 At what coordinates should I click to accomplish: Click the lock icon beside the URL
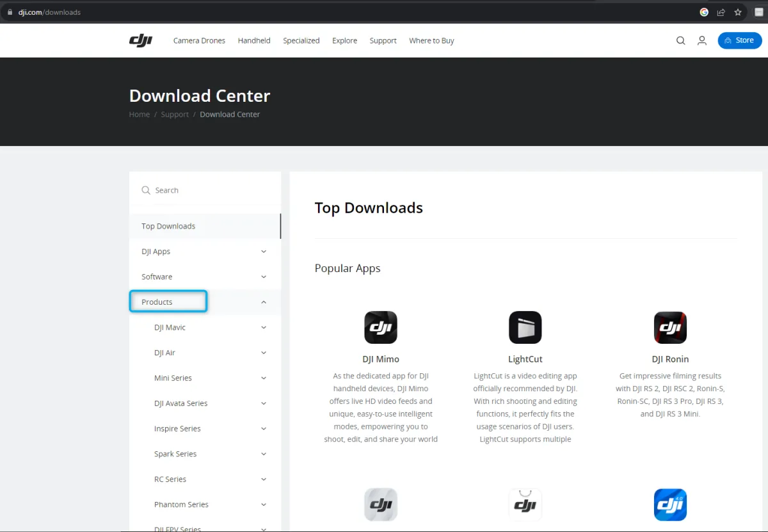coord(10,12)
